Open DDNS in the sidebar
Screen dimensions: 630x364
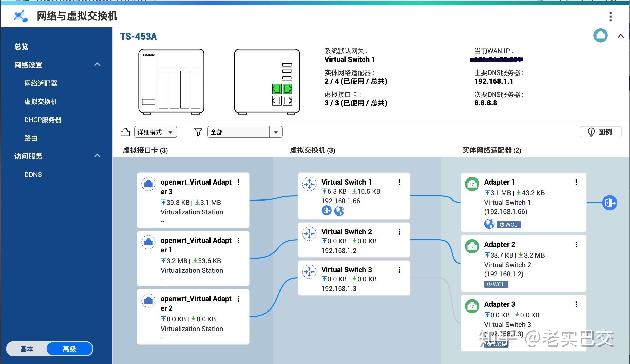tap(33, 175)
